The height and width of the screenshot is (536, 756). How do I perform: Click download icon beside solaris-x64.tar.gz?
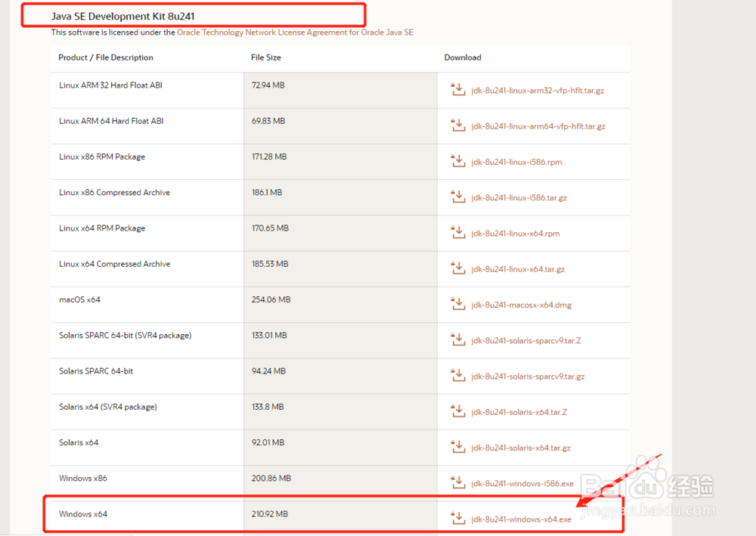pyautogui.click(x=457, y=446)
